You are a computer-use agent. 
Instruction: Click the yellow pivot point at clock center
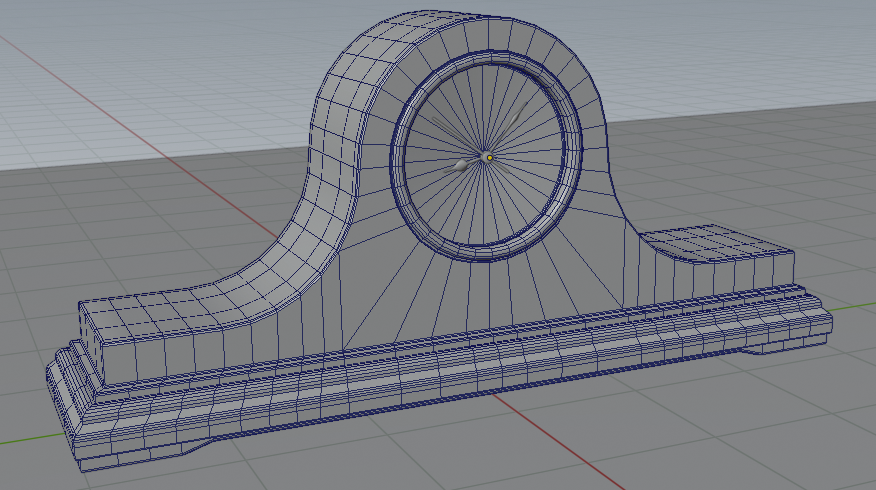pos(489,157)
